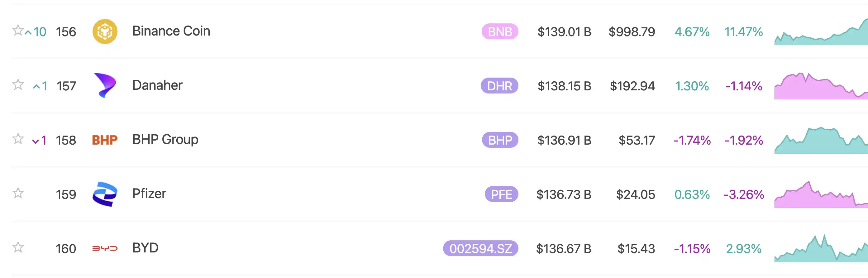Click the Danaher logo icon
Screen dimensions: 868x278
[x=105, y=86]
